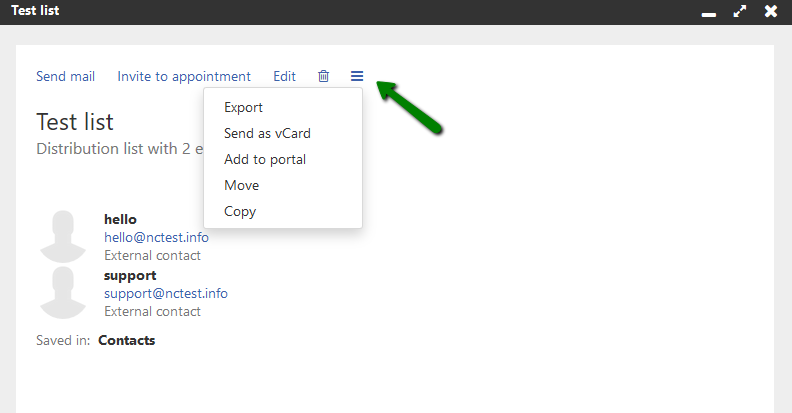This screenshot has height=413, width=792.
Task: Choose Send as vCard menu entry
Action: 260,133
